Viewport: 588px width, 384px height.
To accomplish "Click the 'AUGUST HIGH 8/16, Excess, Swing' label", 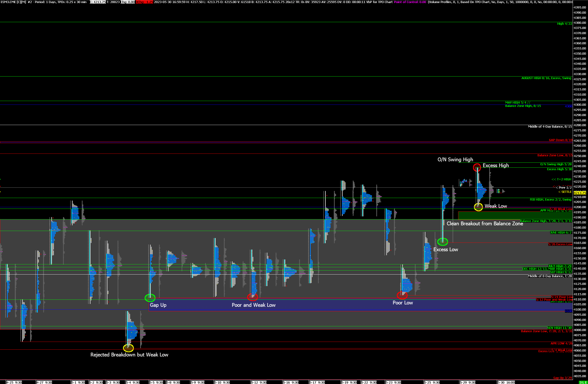I will tap(546, 78).
